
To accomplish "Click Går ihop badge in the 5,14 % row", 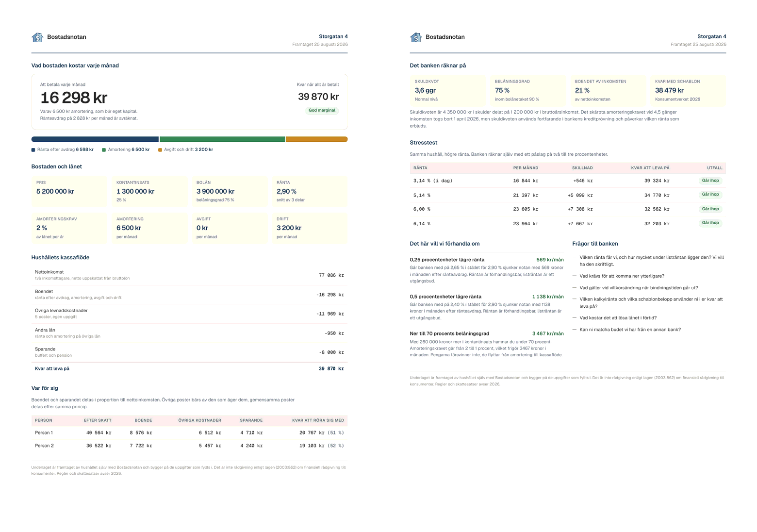I will [x=710, y=195].
